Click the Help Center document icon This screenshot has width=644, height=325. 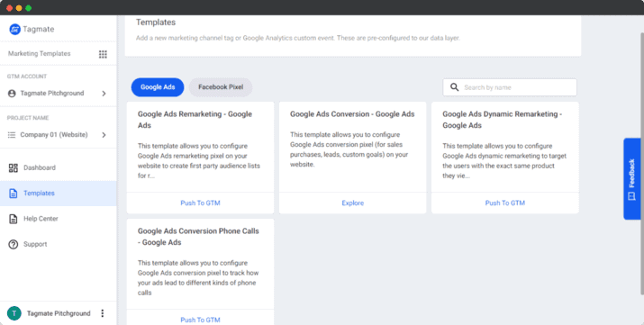[x=14, y=219]
